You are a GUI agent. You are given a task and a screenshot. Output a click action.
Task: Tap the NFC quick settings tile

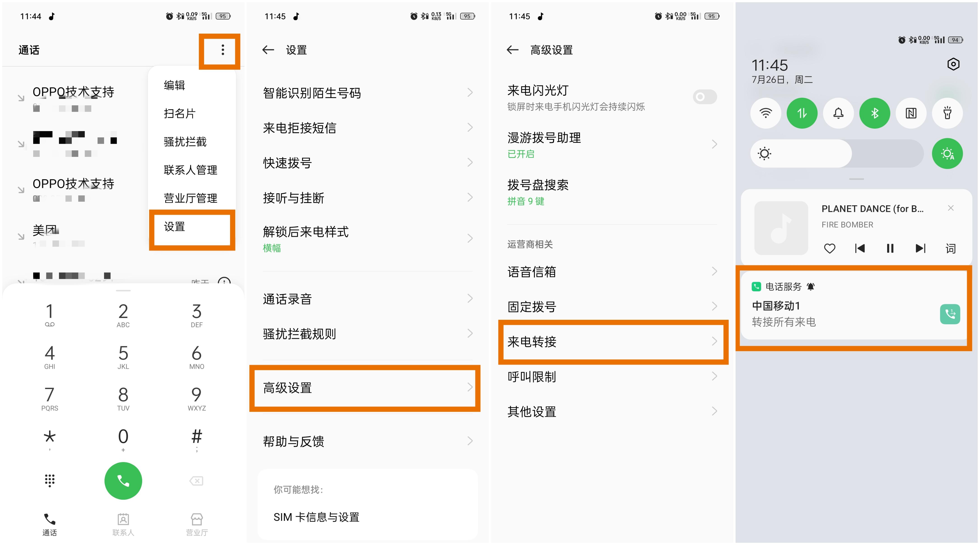(911, 113)
